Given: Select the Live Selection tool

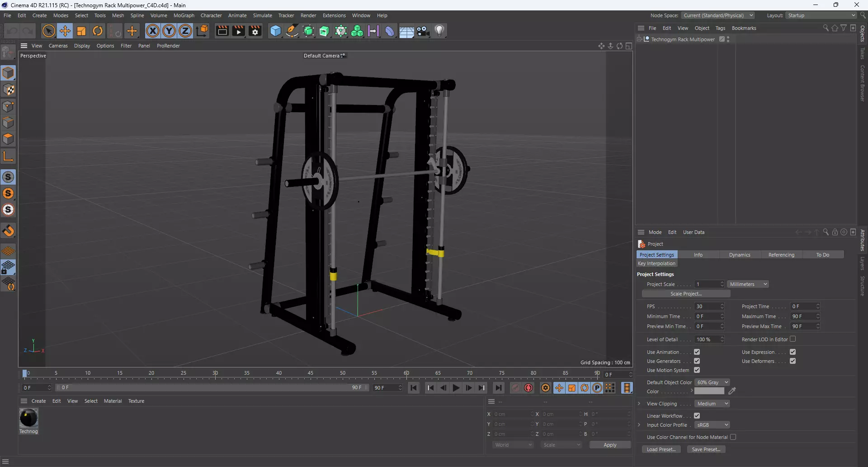Looking at the screenshot, I should pyautogui.click(x=48, y=31).
